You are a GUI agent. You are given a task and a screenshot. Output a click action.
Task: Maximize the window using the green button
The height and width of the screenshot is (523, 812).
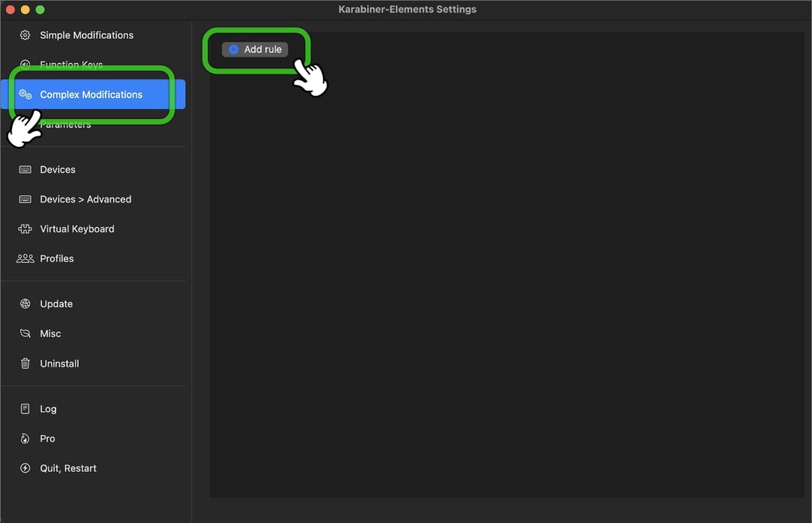click(x=40, y=9)
